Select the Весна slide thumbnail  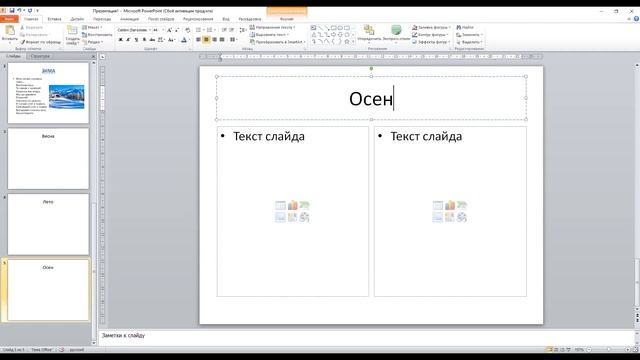click(48, 158)
